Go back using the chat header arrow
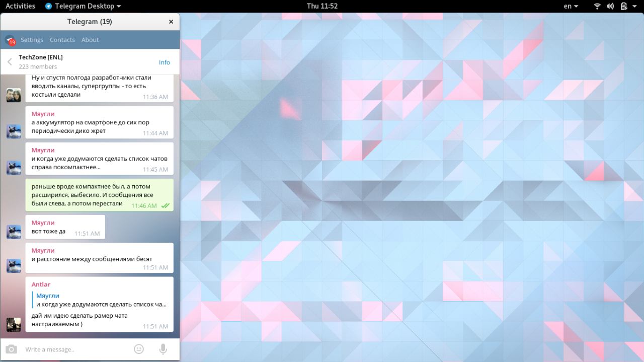The width and height of the screenshot is (644, 362). 10,62
